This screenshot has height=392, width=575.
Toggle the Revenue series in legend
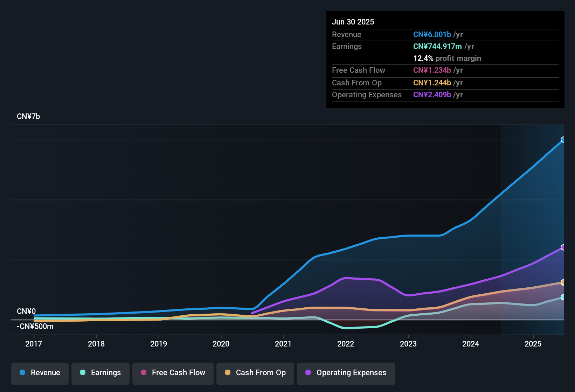tap(40, 373)
